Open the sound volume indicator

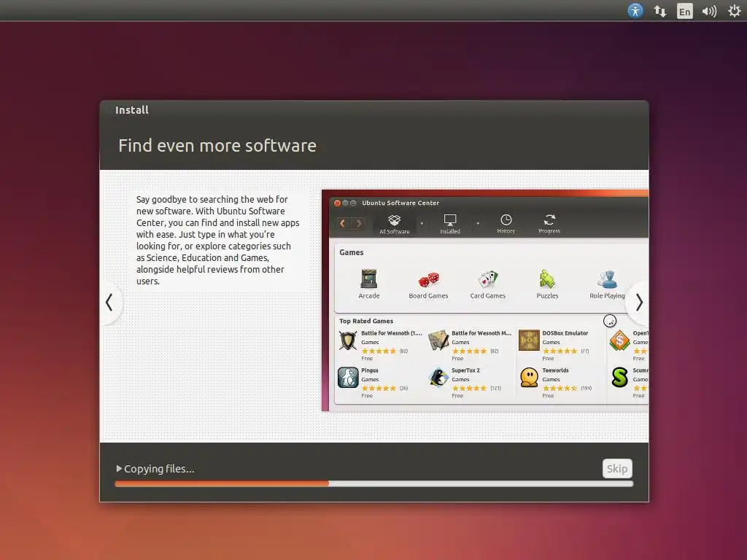709,11
